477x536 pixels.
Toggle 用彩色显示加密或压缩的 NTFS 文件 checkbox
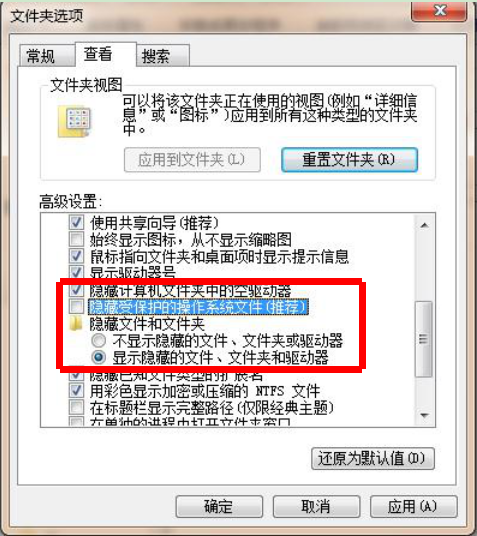coord(76,390)
